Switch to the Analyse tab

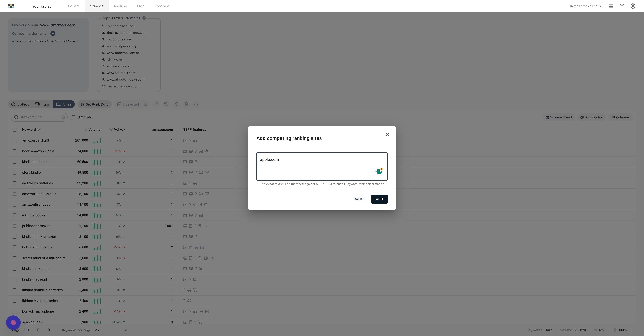120,6
